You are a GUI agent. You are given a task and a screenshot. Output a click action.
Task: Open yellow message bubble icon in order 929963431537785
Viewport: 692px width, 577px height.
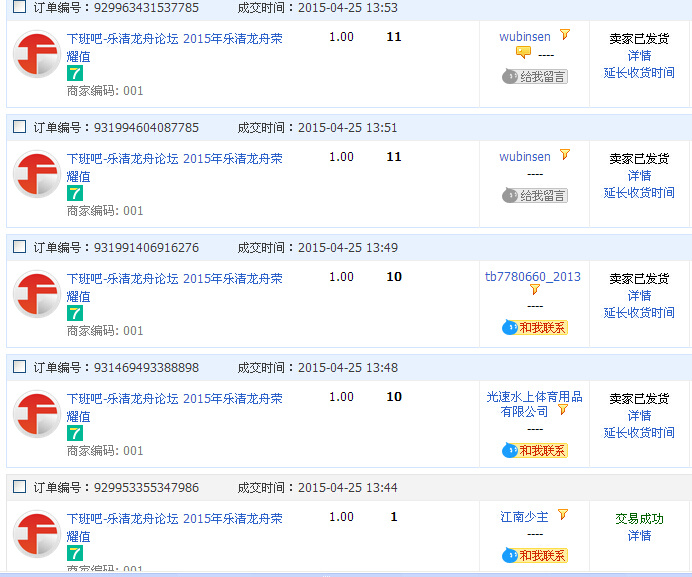523,53
